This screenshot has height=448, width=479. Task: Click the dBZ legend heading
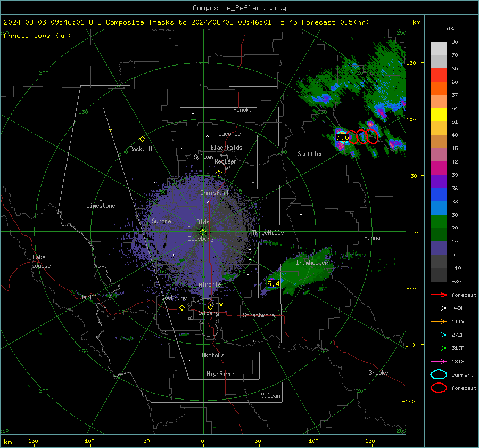point(451,28)
